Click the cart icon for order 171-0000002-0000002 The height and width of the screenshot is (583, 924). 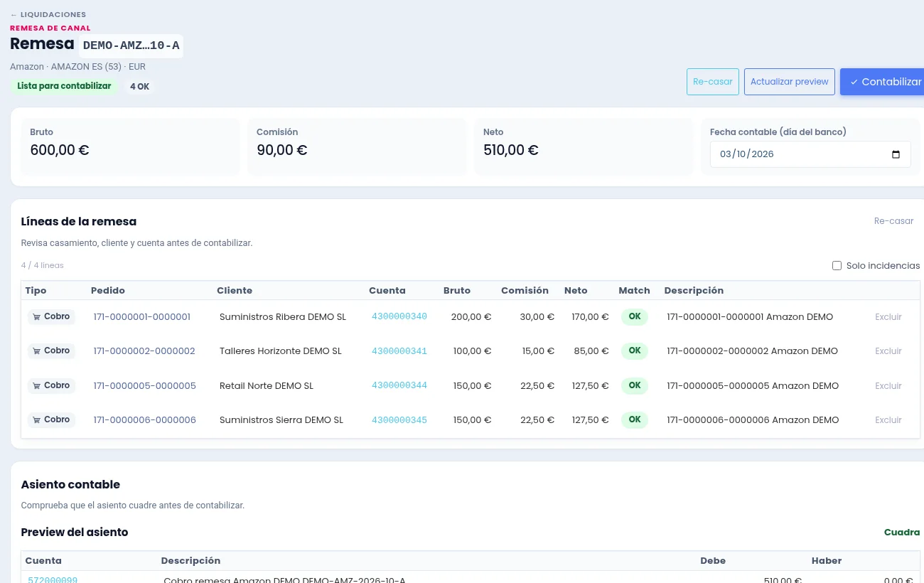36,351
